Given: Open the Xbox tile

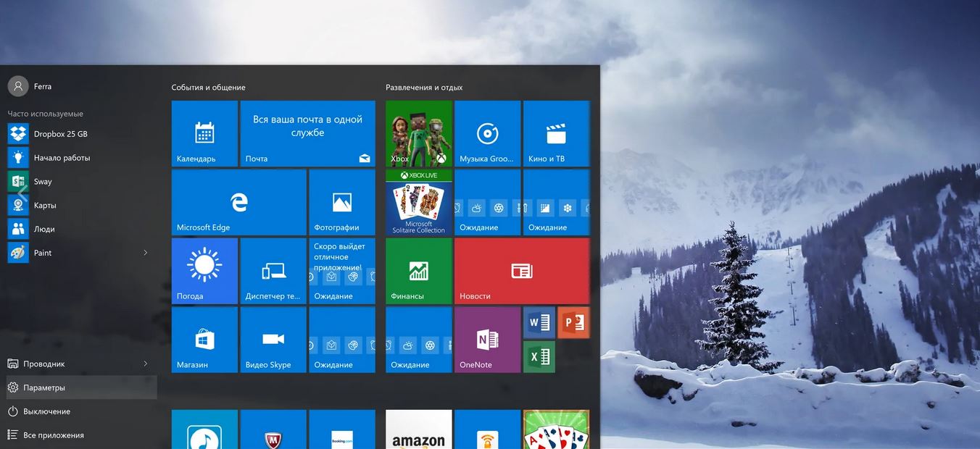Looking at the screenshot, I should (419, 133).
